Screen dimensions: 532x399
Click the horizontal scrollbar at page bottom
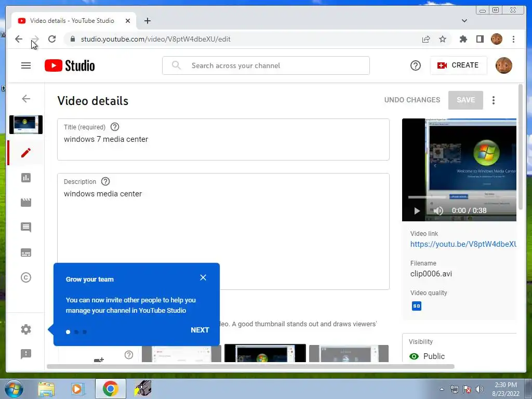click(250, 366)
